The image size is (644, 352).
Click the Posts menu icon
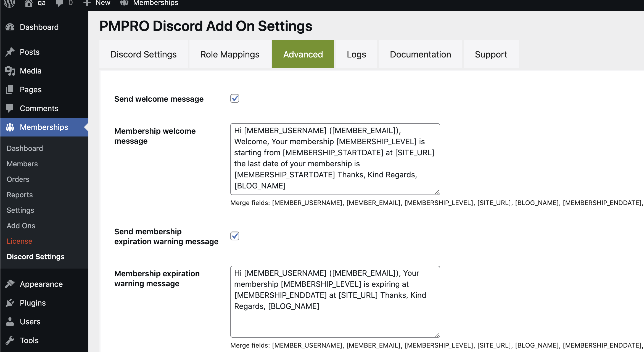(x=11, y=52)
